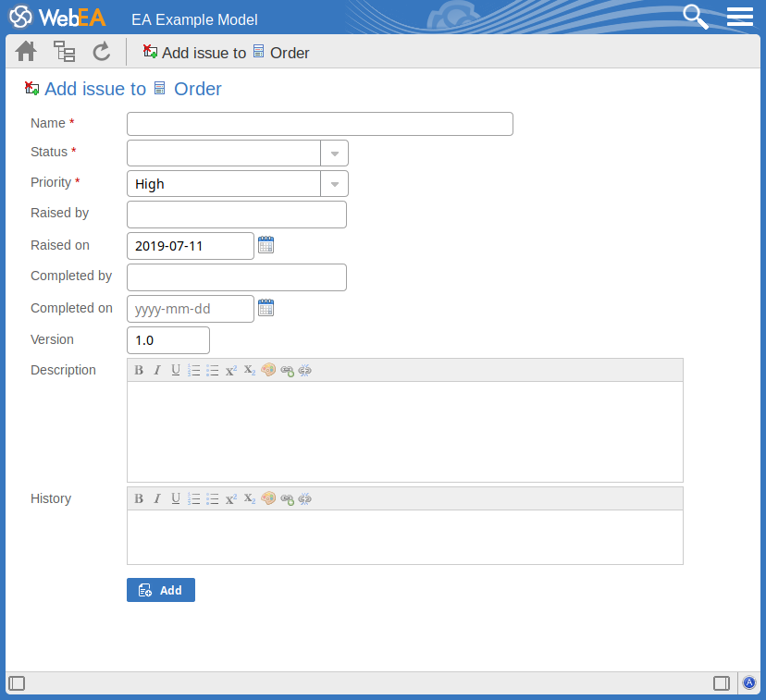Open the hamburger main menu
Viewport: 766px width, 700px height.
740,17
